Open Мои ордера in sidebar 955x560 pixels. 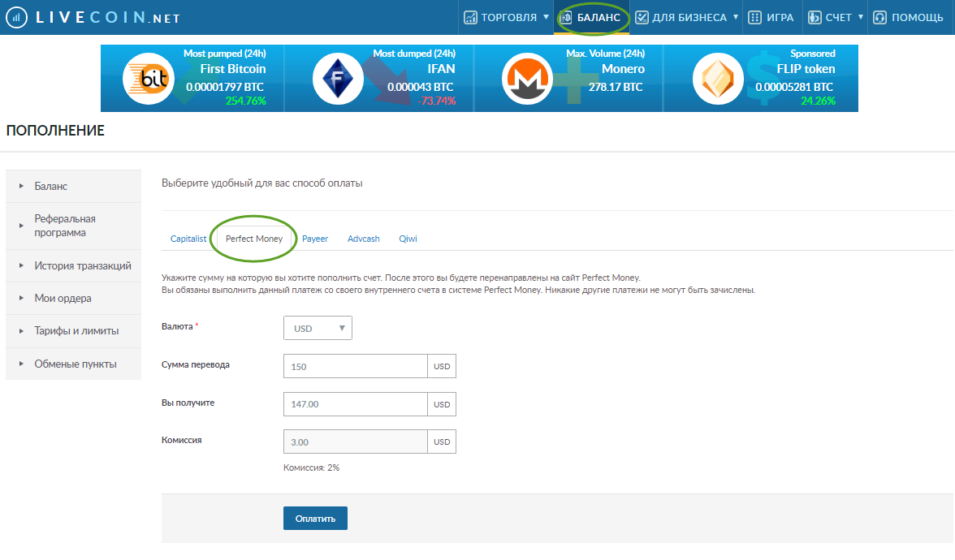click(63, 299)
